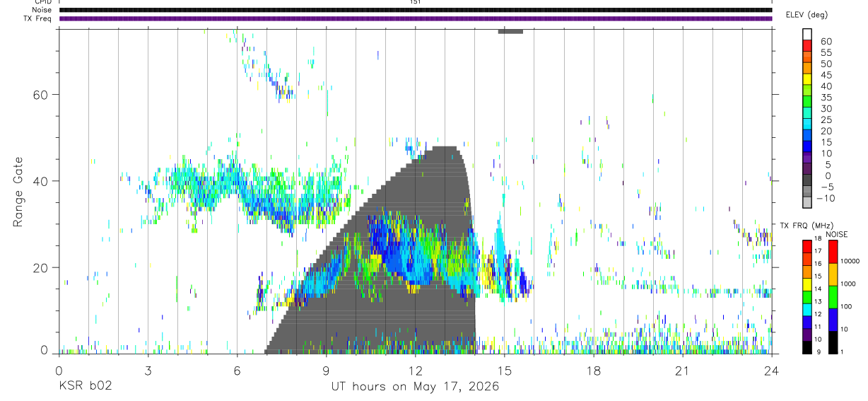
Task: Click the white top box of ELEV colorbar
Action: [807, 34]
